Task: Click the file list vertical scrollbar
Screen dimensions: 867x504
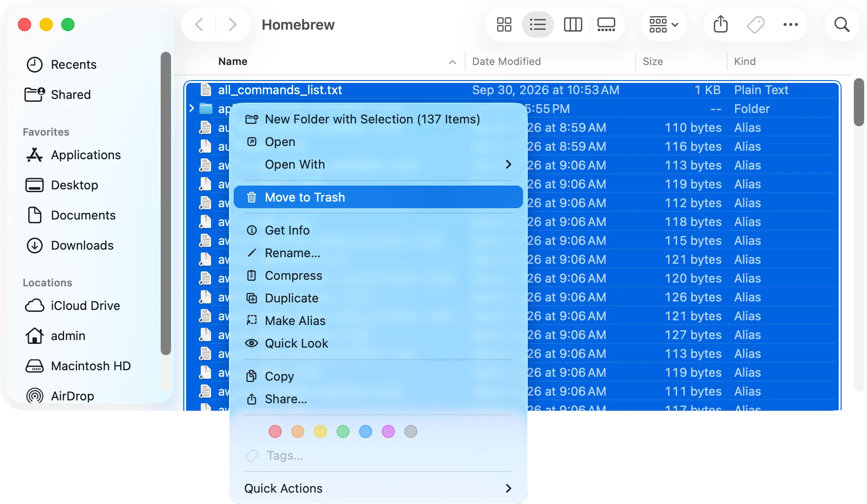Action: pyautogui.click(x=859, y=102)
